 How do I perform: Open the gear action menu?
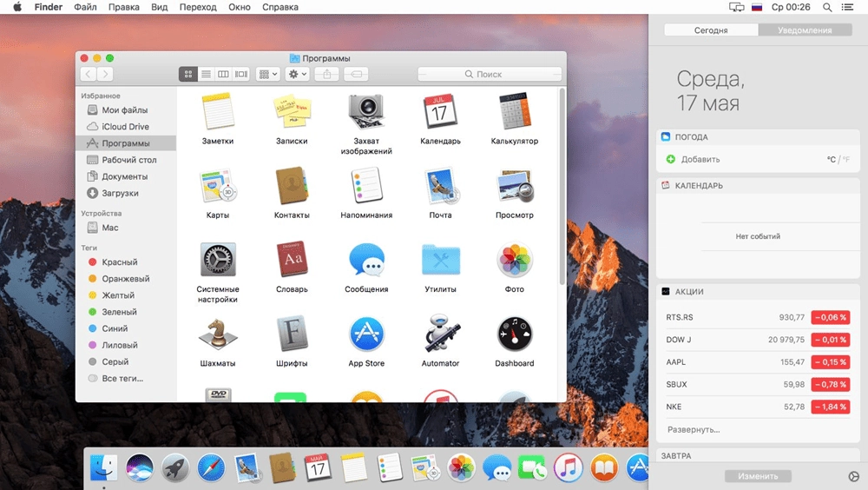[x=297, y=74]
